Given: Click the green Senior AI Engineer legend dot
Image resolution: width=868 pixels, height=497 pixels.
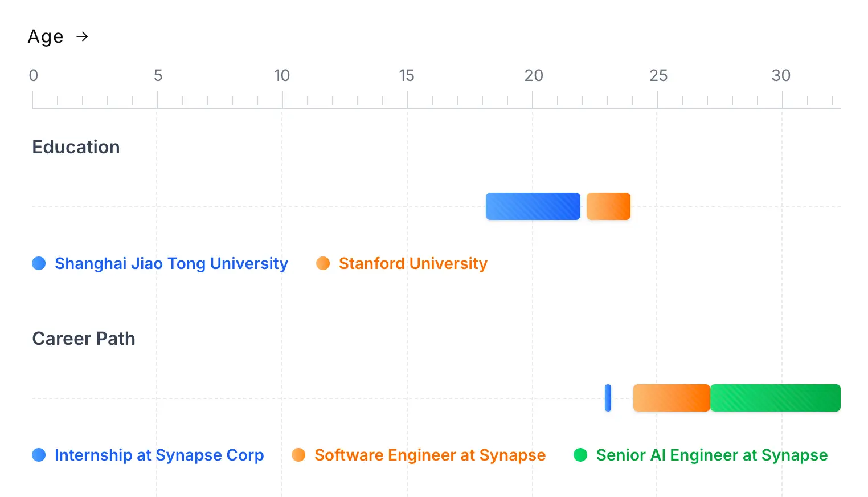Looking at the screenshot, I should pos(580,455).
